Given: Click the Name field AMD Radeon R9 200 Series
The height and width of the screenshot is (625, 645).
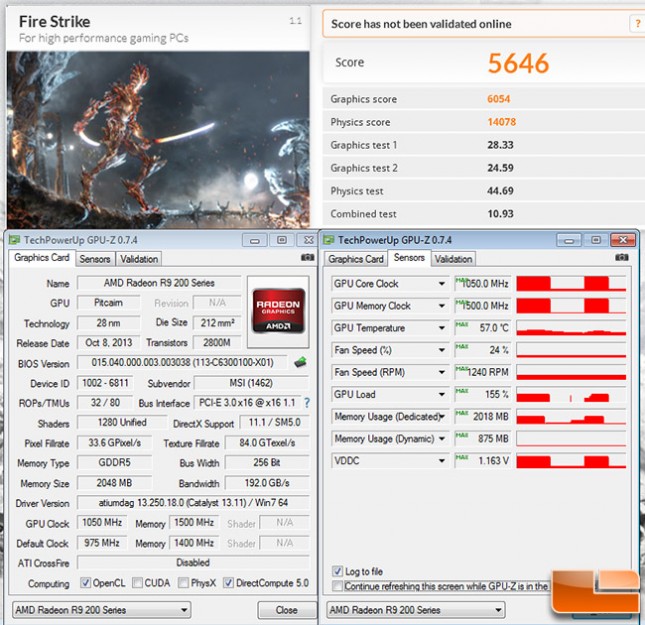Looking at the screenshot, I should click(159, 283).
